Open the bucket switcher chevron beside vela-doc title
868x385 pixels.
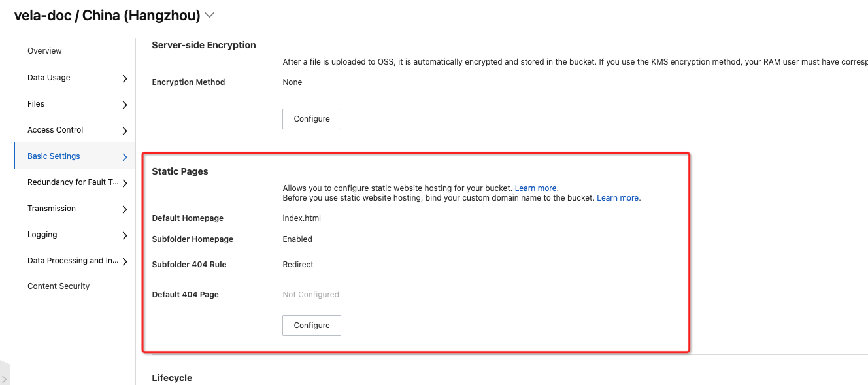point(210,14)
